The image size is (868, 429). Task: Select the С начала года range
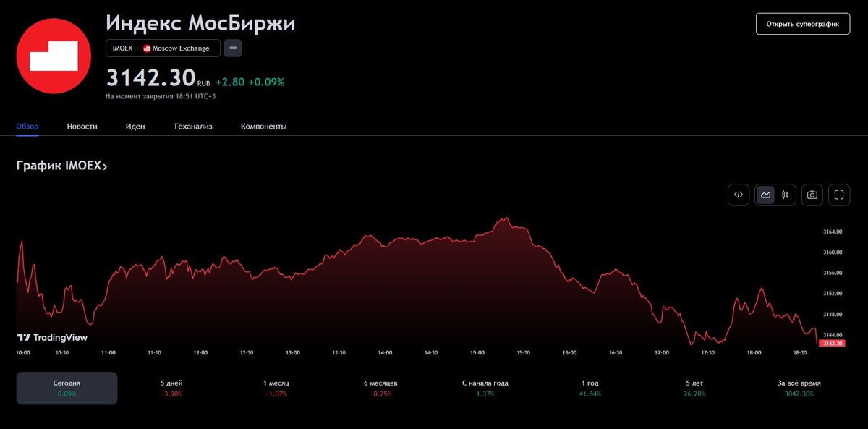click(485, 388)
